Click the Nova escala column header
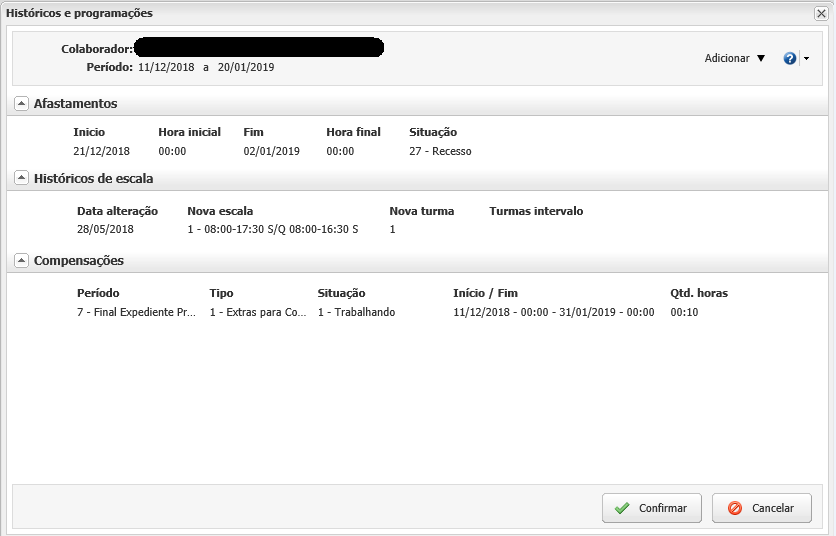Screen dimensions: 836x536 pos(220,212)
